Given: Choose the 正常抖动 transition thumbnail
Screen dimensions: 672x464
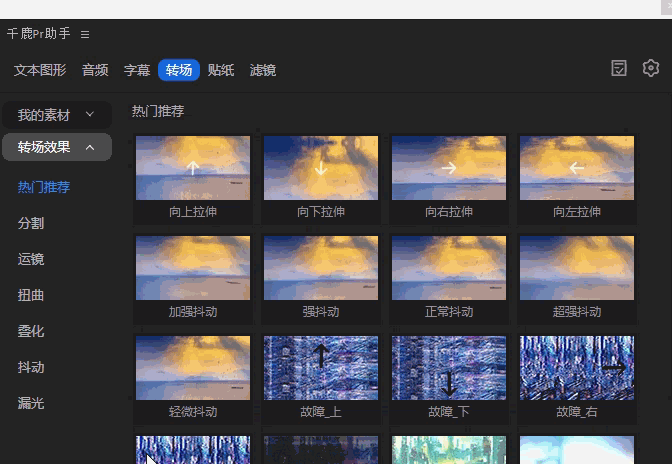Looking at the screenshot, I should tap(449, 268).
